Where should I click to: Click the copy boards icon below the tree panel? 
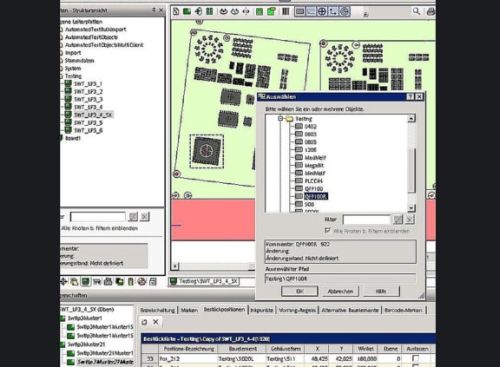click(x=74, y=282)
